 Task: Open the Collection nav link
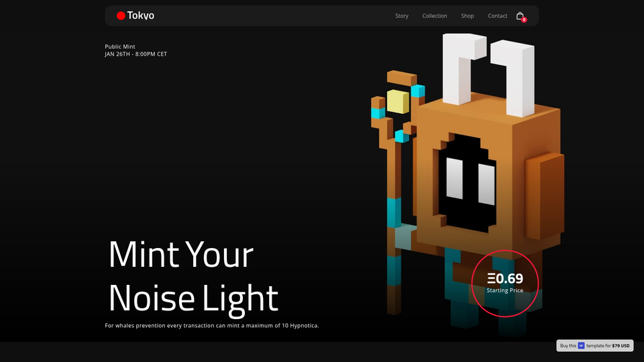point(435,15)
